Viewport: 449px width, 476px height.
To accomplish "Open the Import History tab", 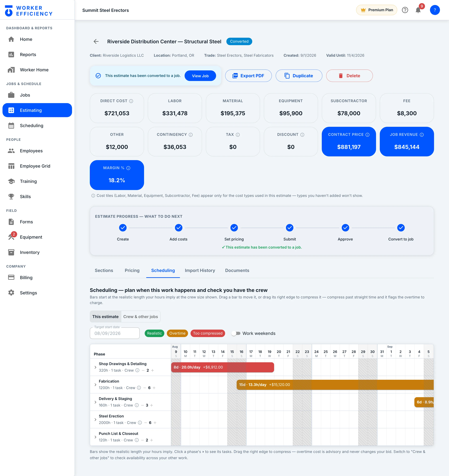I will click(200, 271).
